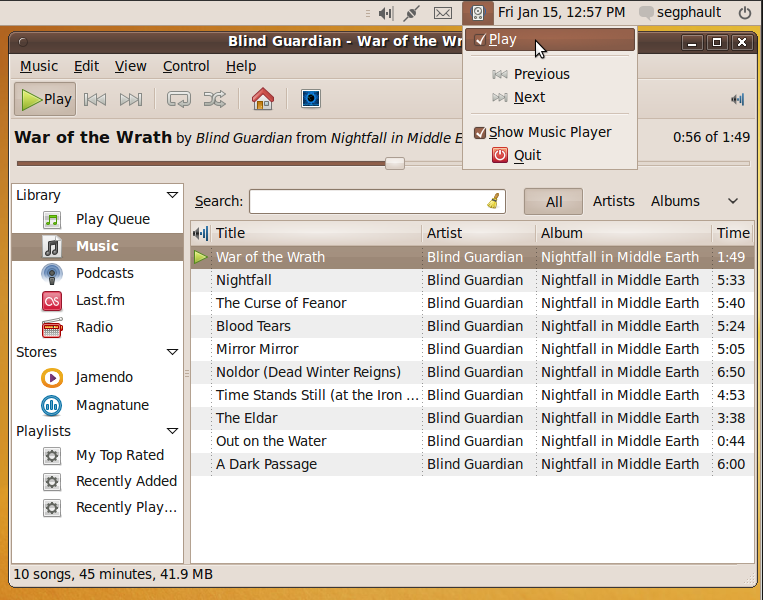Viewport: 763px width, 600px height.
Task: Open the Music menu
Action: click(39, 66)
